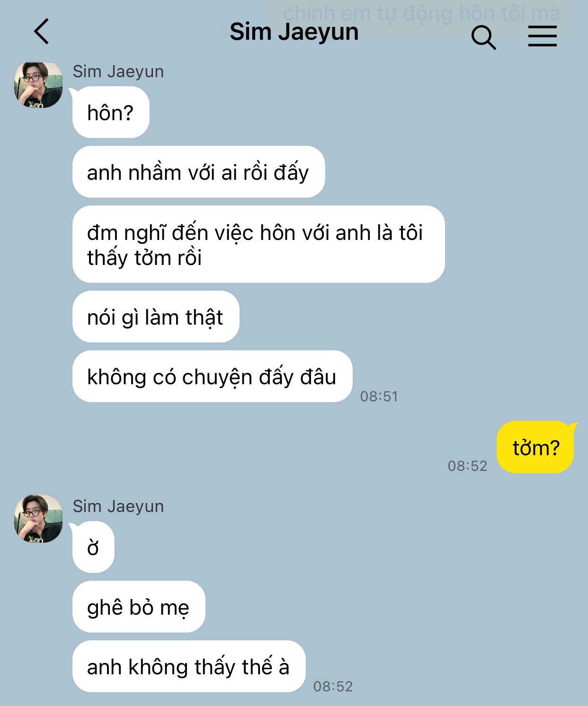Tap the back arrow icon
Image resolution: width=588 pixels, height=706 pixels.
coord(42,32)
